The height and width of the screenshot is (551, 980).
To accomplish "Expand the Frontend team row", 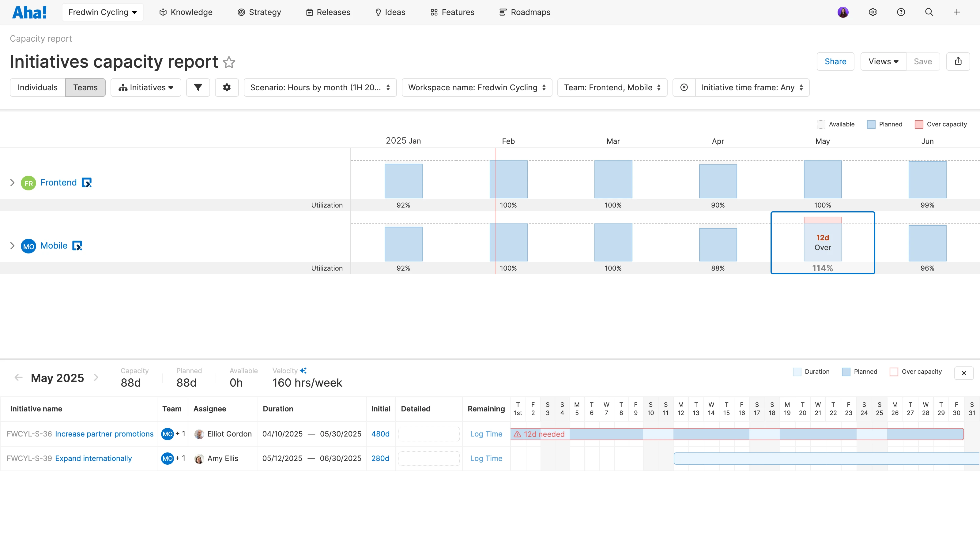I will point(13,182).
